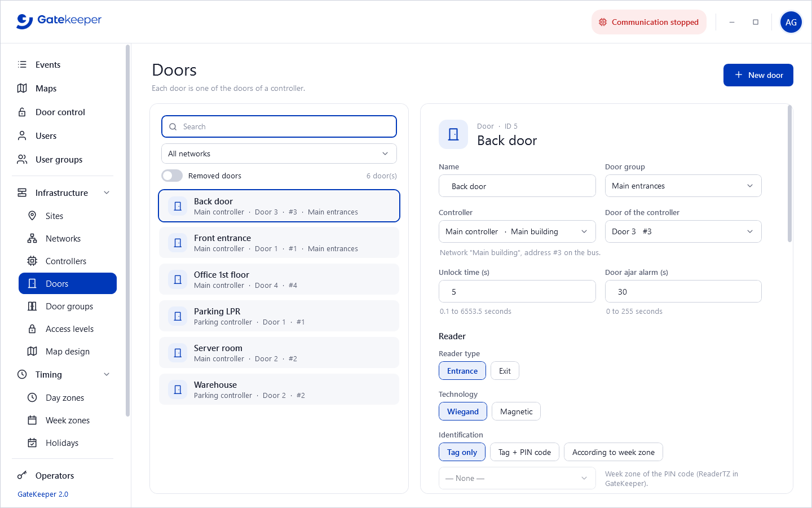Click the Day zones clock icon
Screen dimensions: 812x508
32,397
